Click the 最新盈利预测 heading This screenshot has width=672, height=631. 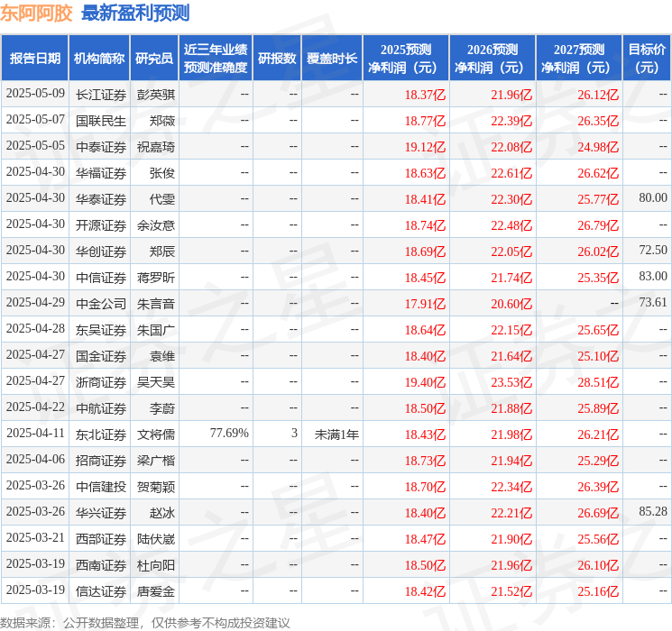coord(135,13)
